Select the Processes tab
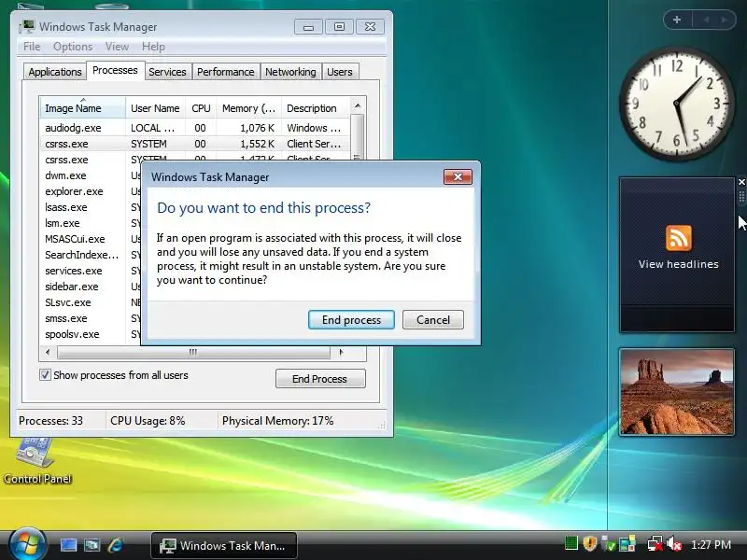Screen dimensions: 747x560 point(115,71)
